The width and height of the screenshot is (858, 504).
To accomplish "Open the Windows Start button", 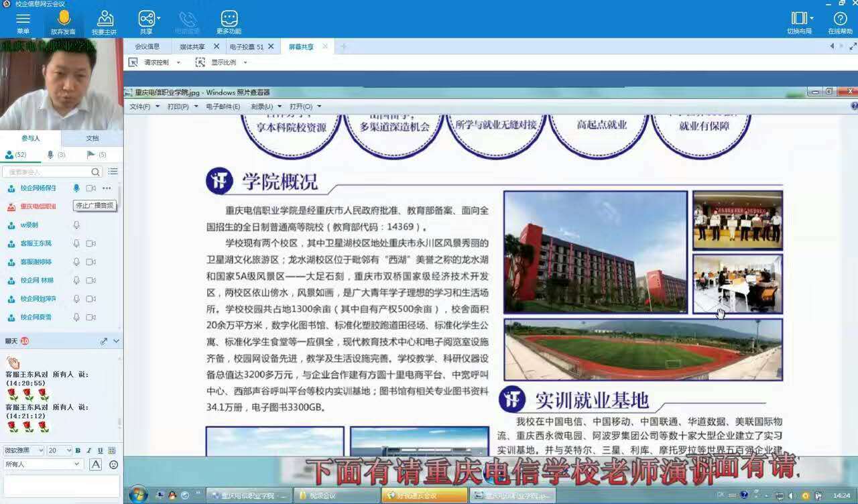I will [x=138, y=495].
